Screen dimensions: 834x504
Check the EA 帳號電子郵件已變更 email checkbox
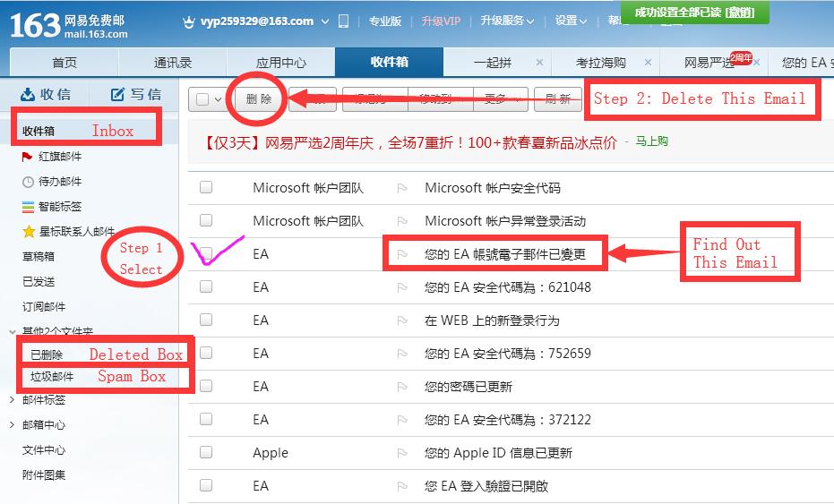[206, 253]
